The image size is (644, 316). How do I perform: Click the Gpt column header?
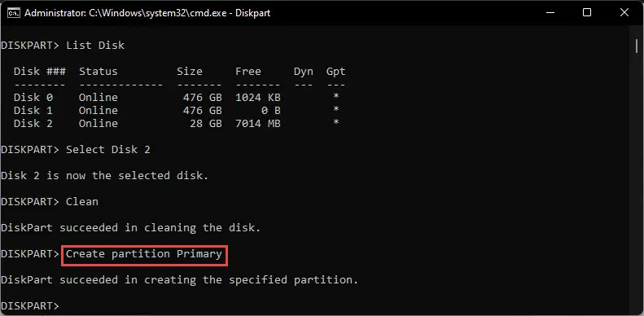(336, 72)
